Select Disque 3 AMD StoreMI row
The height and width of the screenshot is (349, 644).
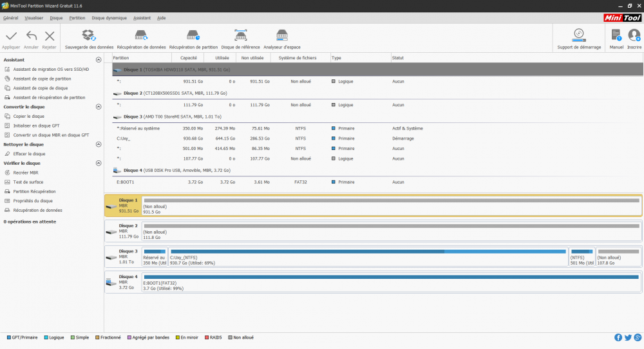(377, 117)
